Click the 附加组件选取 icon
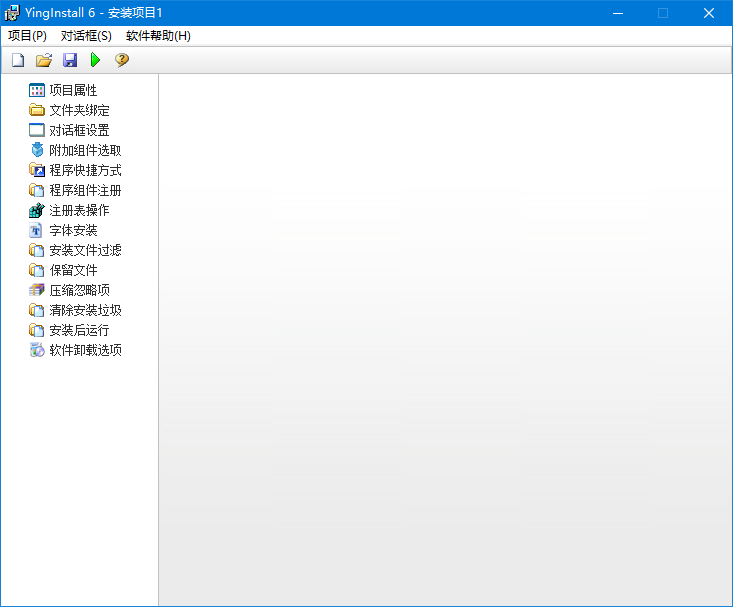Screen dimensions: 733x607 [37, 150]
